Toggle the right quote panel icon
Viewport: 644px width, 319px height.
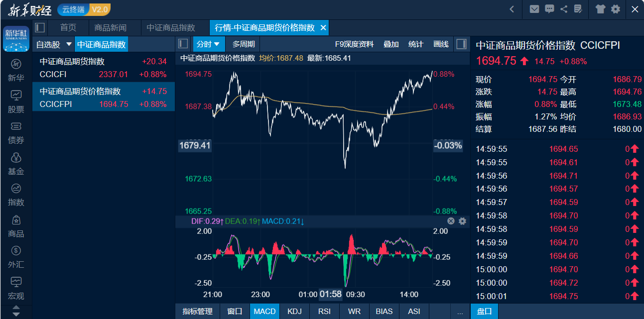click(461, 44)
